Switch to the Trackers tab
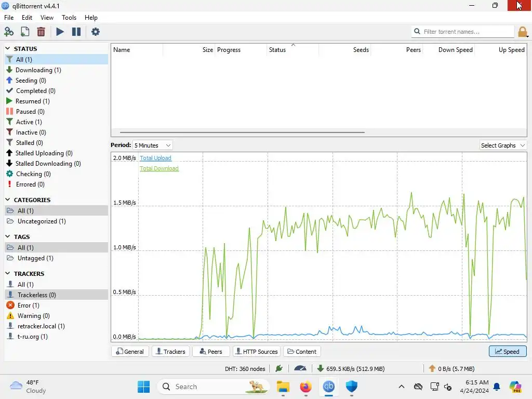 (170, 352)
